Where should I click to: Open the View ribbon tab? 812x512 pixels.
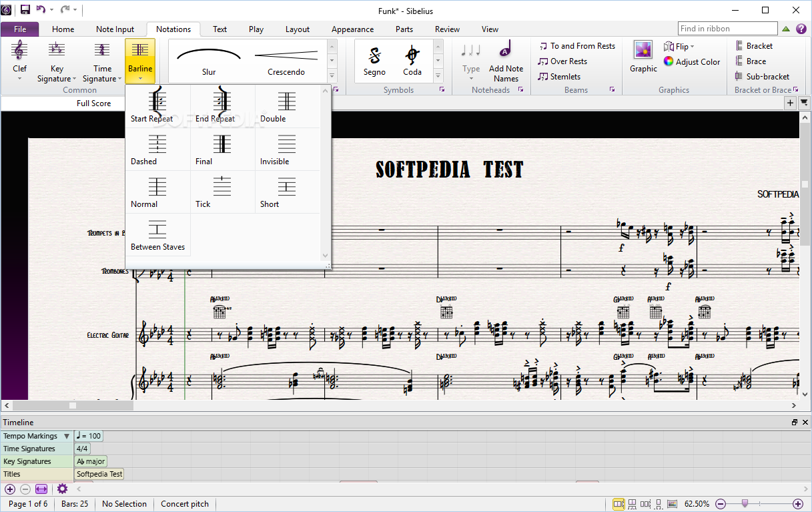click(x=490, y=29)
